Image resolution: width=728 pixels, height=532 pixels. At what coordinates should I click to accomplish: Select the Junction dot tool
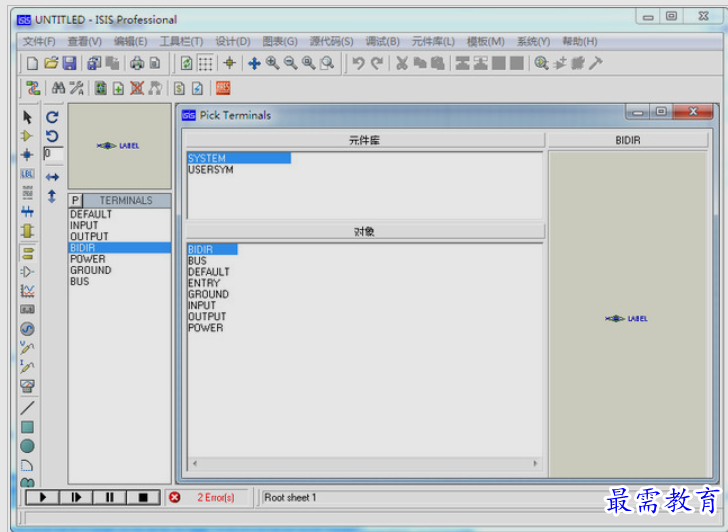tap(27, 155)
